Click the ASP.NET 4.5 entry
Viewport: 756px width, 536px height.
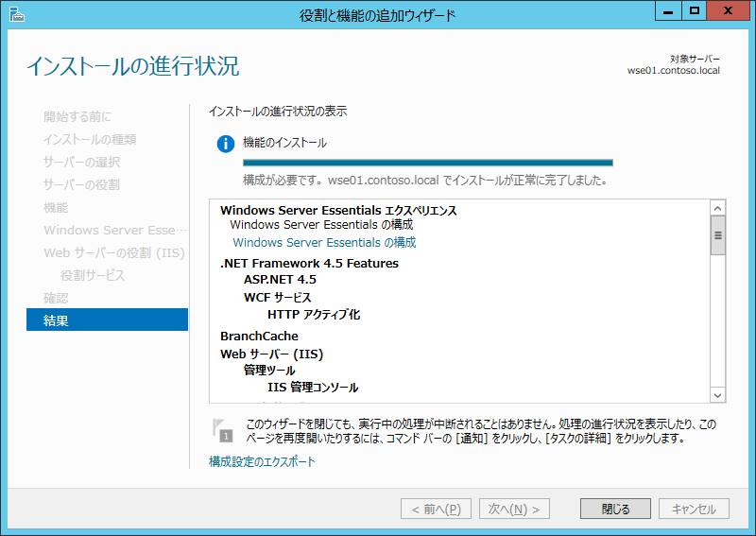pos(280,279)
